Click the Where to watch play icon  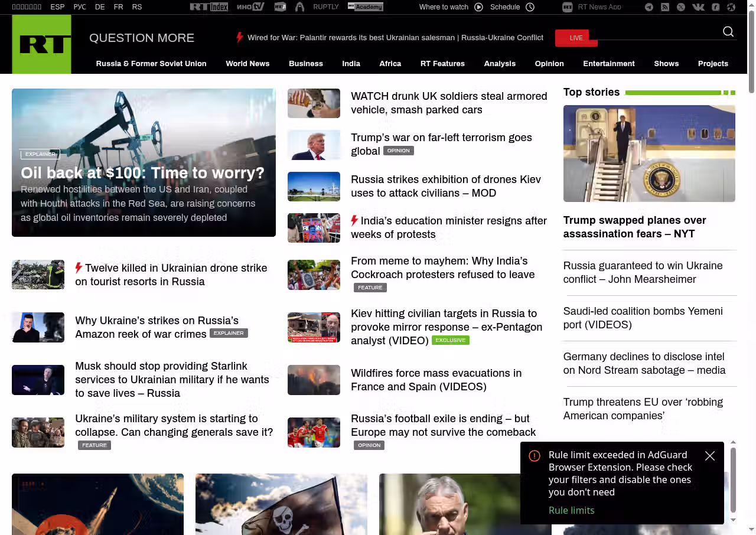point(478,7)
